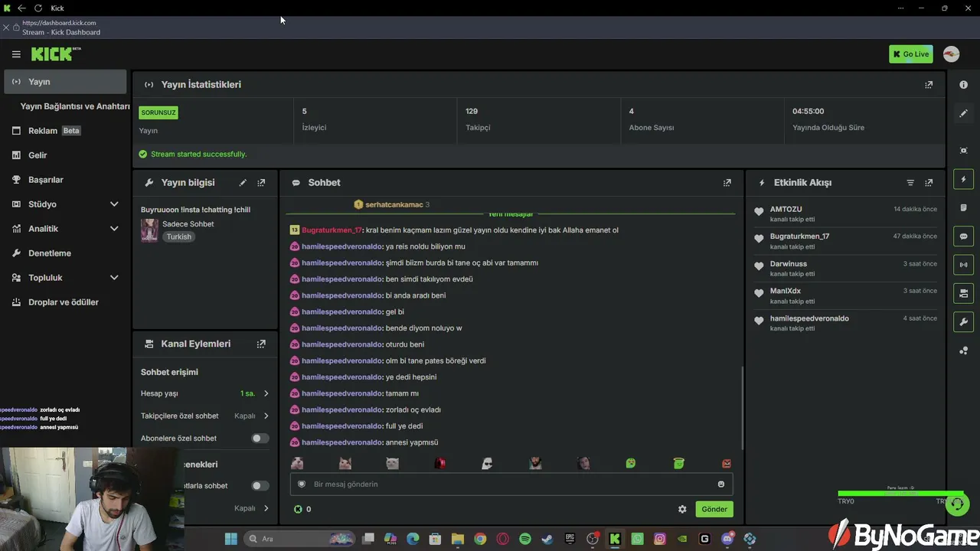Viewport: 980px width, 551px height.
Task: Click the info icon in right sidebar
Action: 964,85
